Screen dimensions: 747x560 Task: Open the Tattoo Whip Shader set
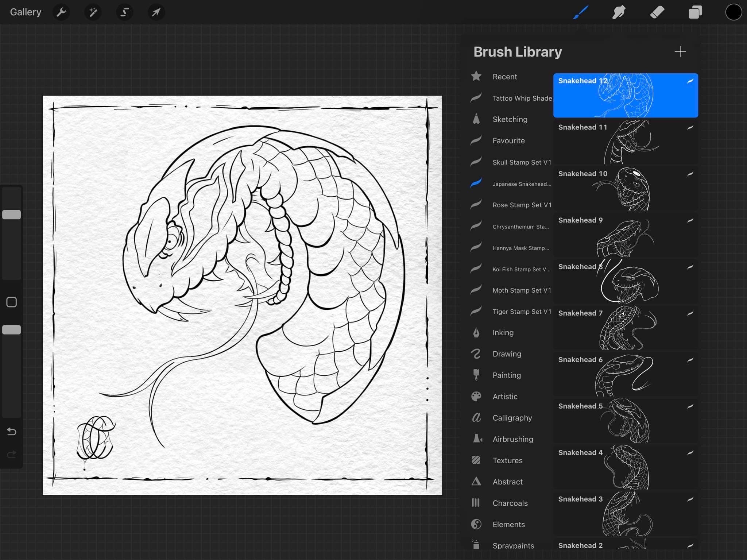pyautogui.click(x=522, y=98)
